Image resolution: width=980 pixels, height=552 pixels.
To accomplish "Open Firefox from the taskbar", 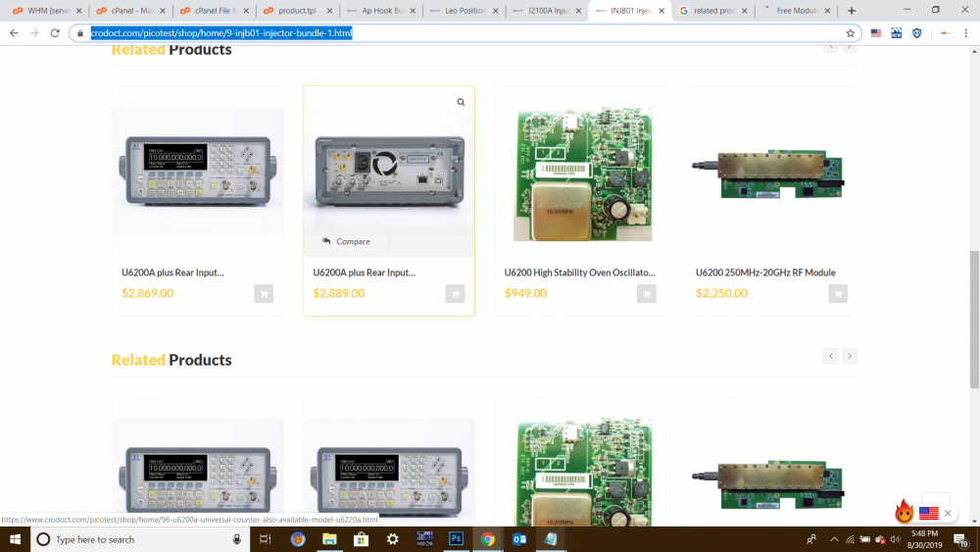I will click(298, 539).
